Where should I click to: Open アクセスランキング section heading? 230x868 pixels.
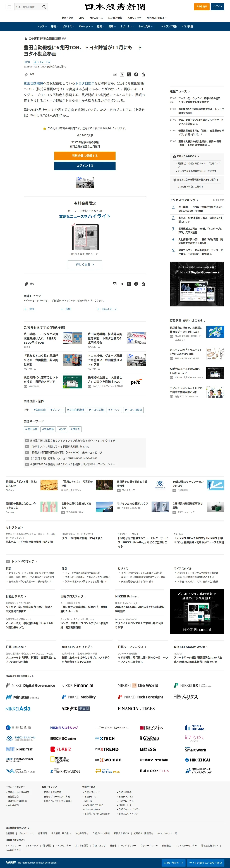[184, 200]
